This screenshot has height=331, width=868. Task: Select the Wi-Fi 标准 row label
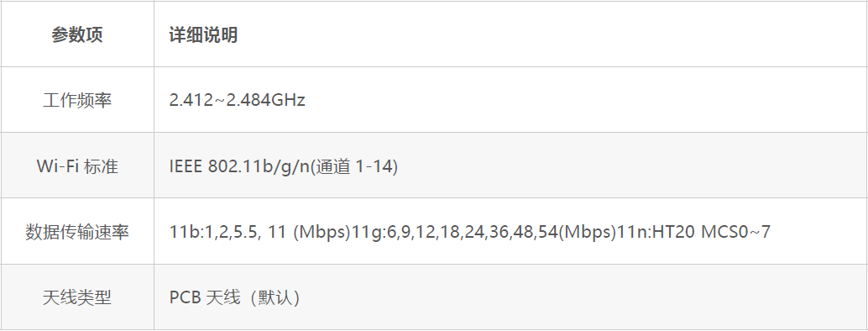(x=77, y=166)
